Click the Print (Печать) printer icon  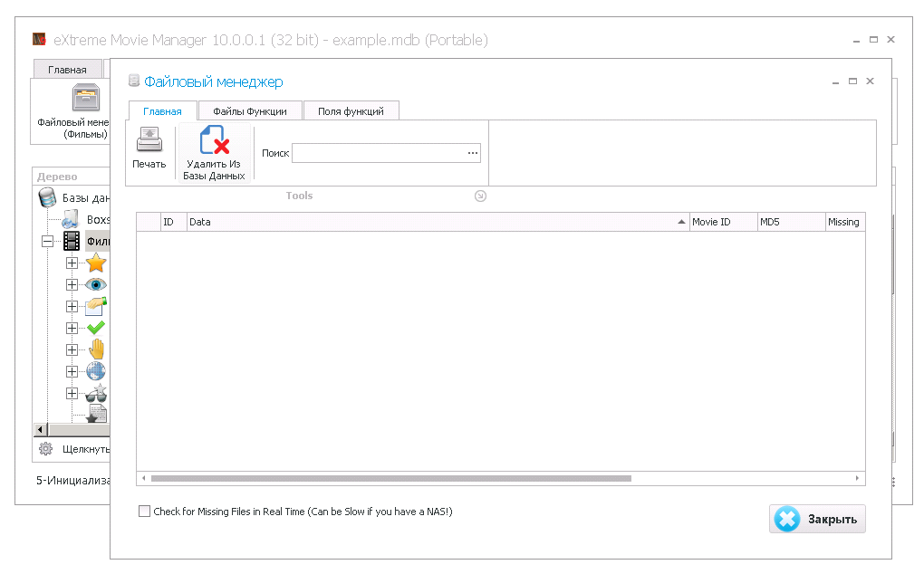(x=149, y=139)
